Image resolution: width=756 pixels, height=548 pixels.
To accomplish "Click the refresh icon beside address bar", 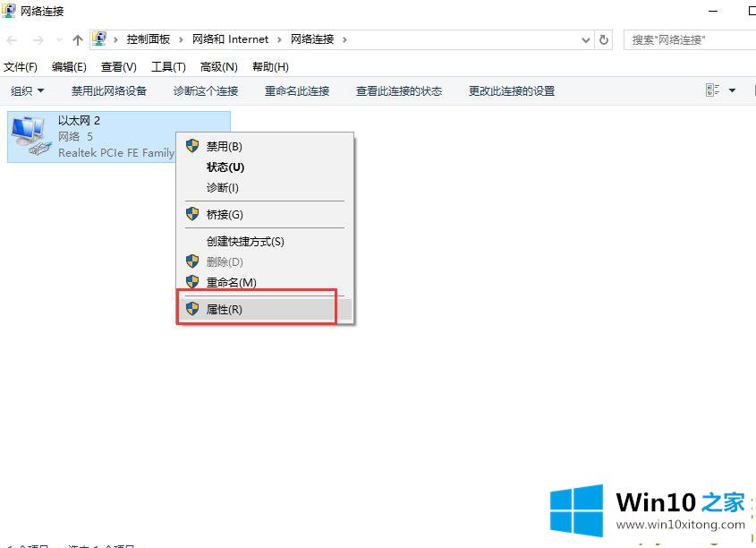I will click(x=604, y=40).
